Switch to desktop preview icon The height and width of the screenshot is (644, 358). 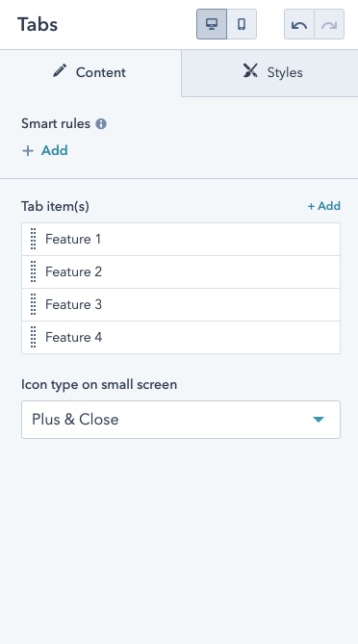(x=212, y=24)
